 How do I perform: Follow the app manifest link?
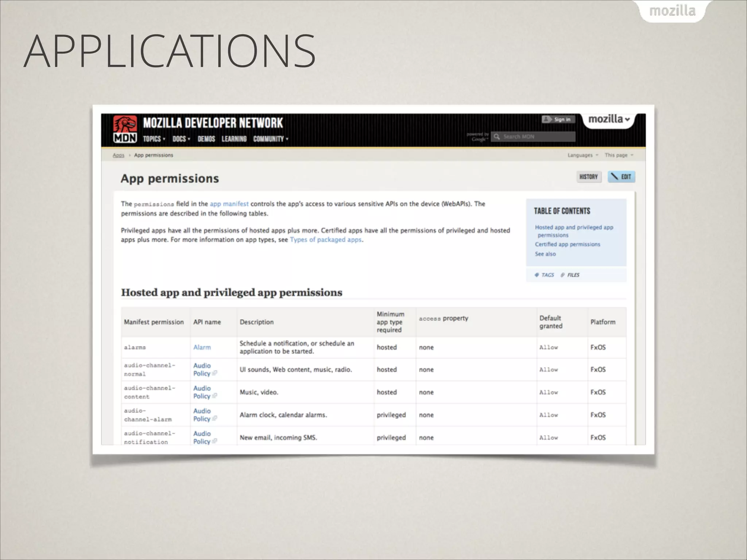point(229,204)
